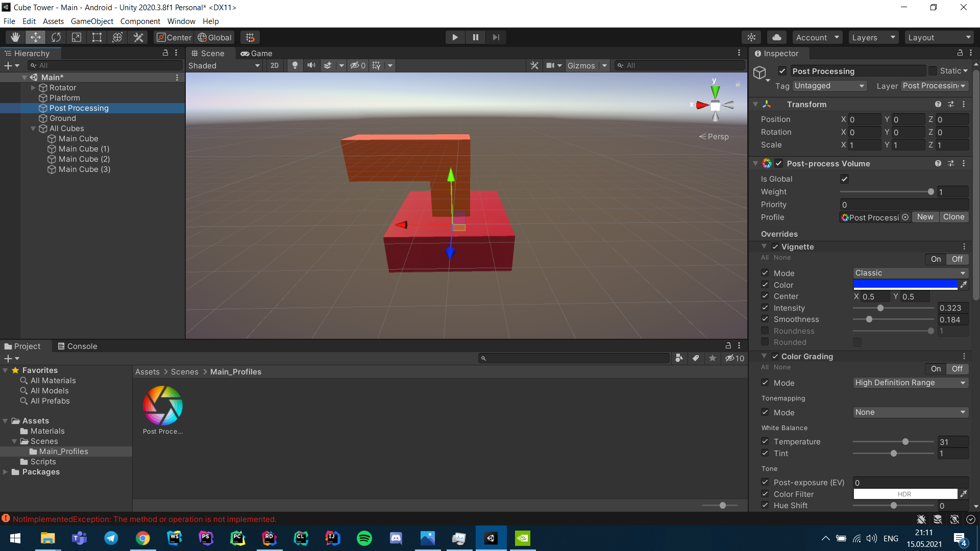Open Transform component help icon
This screenshot has height=551, width=980.
point(938,104)
